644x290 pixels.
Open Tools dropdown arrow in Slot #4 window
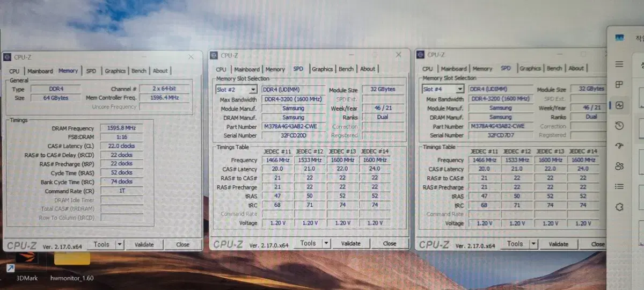click(533, 244)
